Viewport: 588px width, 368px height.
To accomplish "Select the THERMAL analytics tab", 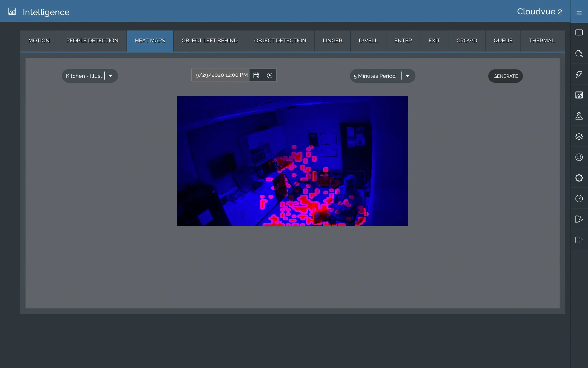I will point(542,41).
